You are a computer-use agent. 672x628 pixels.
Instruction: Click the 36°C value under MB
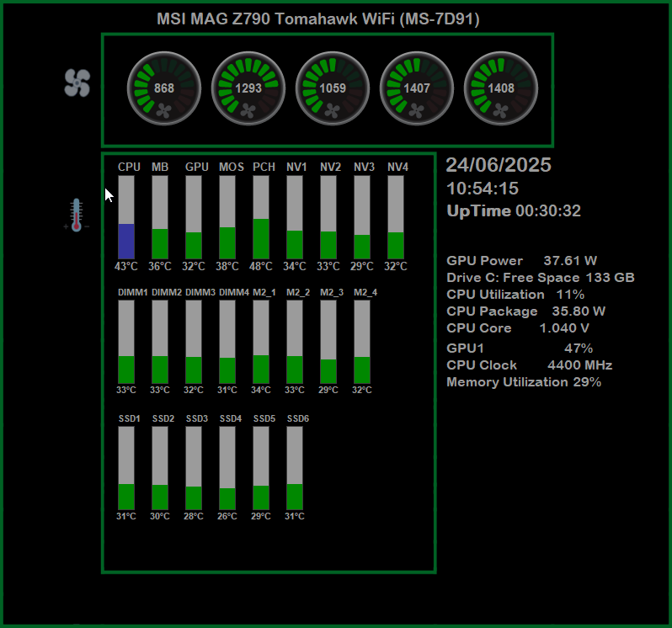[x=160, y=267]
